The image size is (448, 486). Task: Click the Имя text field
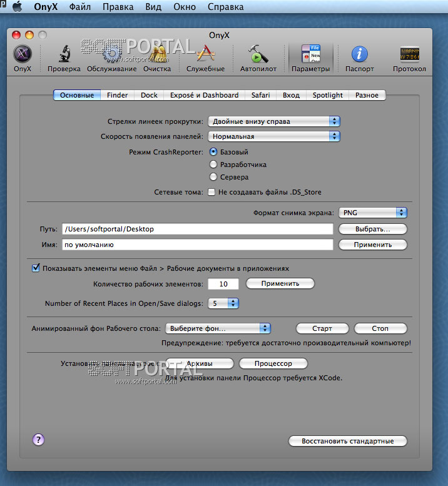[198, 245]
